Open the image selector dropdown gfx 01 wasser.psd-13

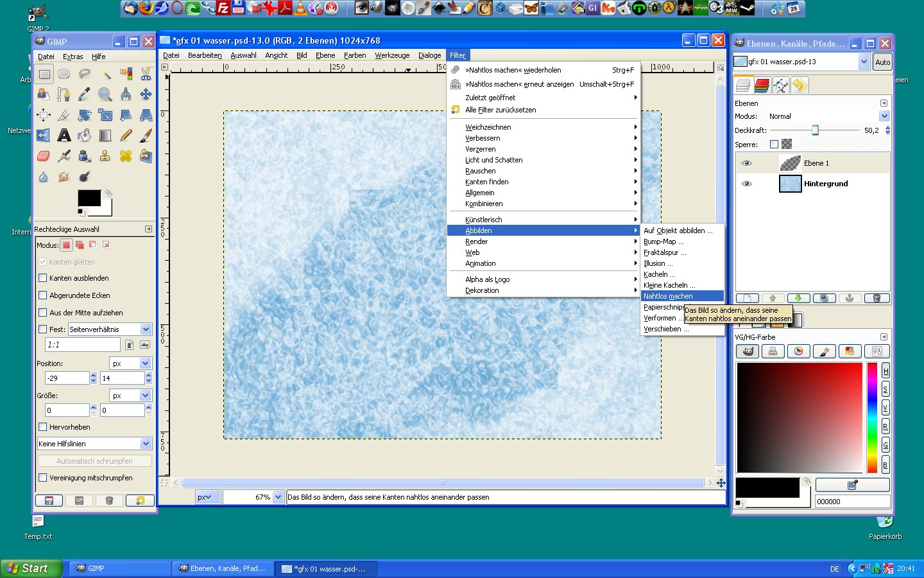pyautogui.click(x=801, y=62)
